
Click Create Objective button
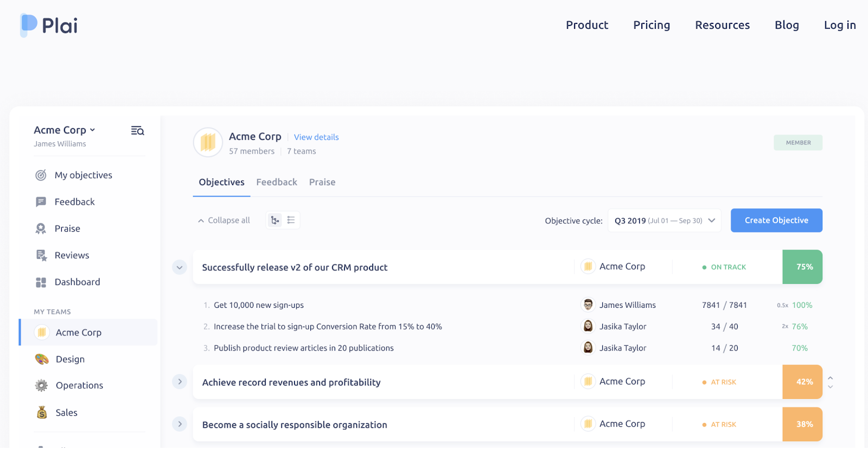[x=776, y=220]
